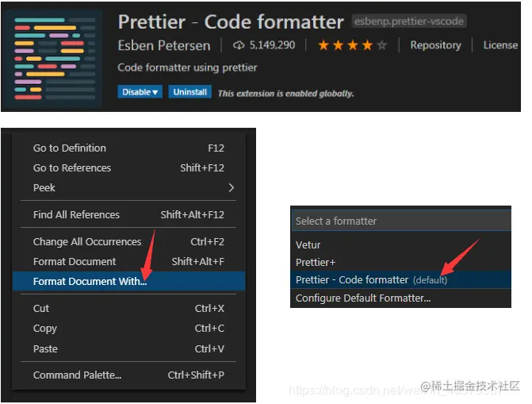Select Cut from the context menu

tap(128, 308)
